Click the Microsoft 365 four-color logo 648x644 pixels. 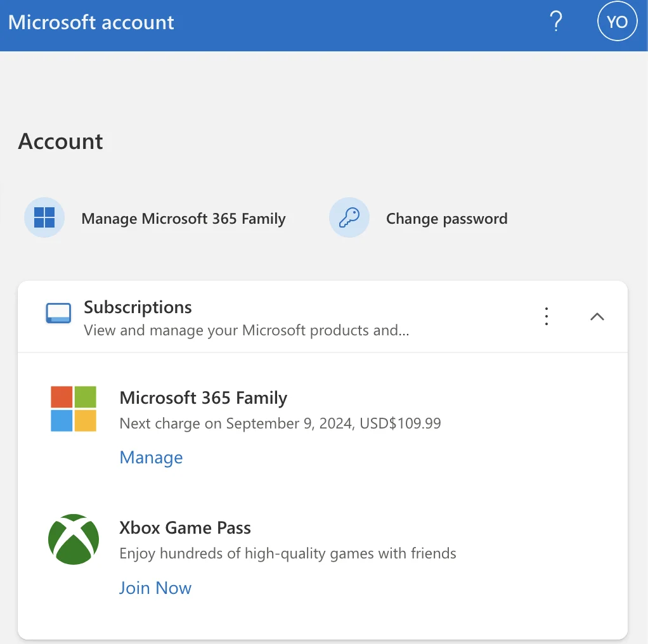click(74, 409)
